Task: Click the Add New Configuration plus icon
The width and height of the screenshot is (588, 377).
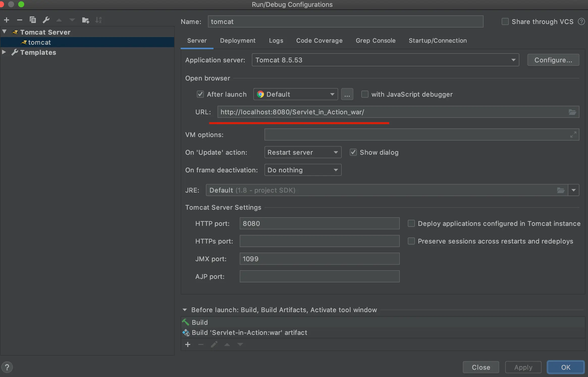Action: 7,20
